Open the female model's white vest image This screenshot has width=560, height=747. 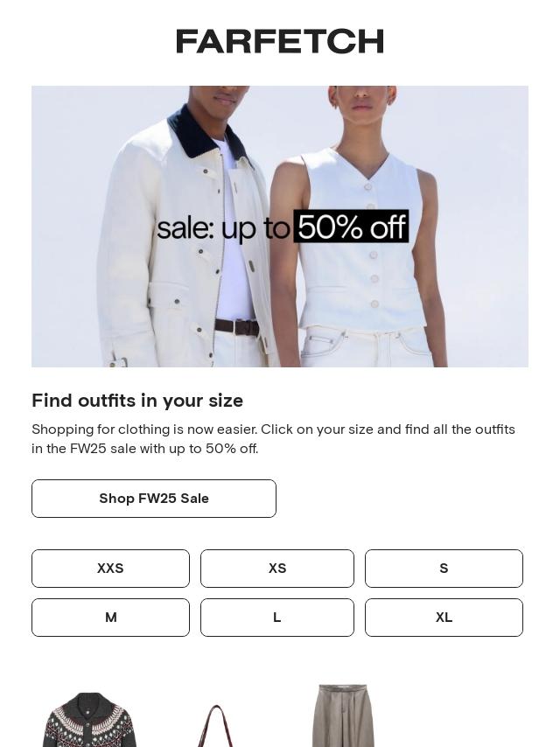point(362,238)
